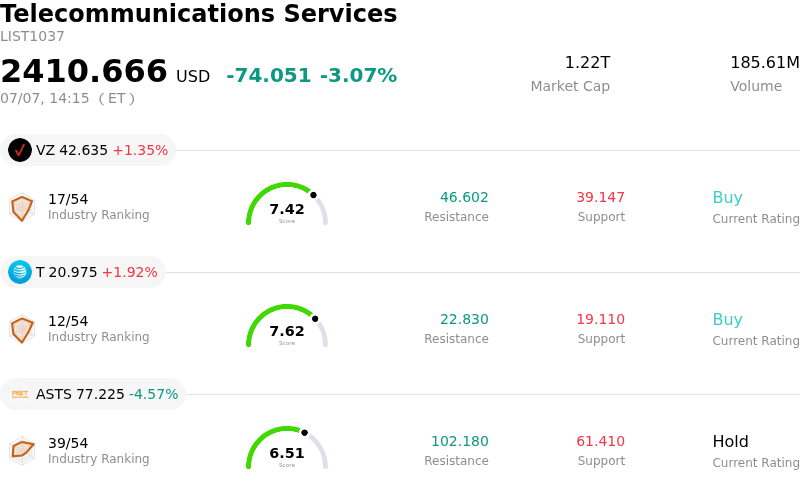This screenshot has height=488, width=800.
Task: Click the Telecommunications Services heading
Action: tap(198, 13)
